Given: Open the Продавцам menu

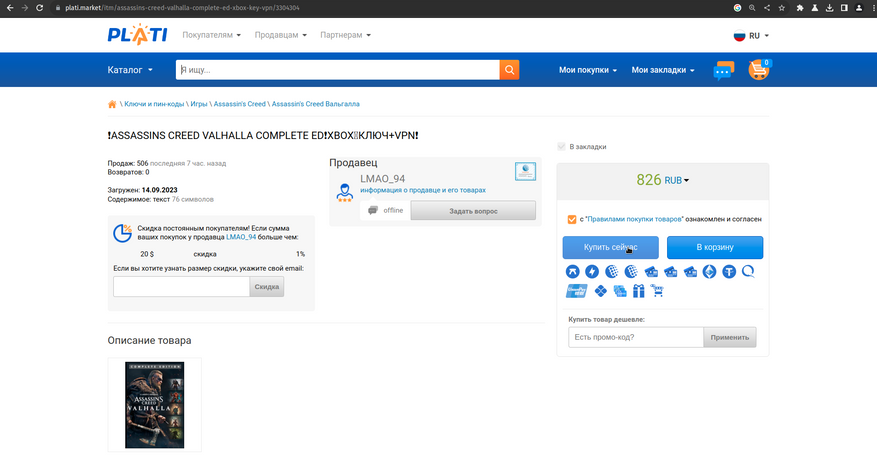Looking at the screenshot, I should [x=281, y=35].
